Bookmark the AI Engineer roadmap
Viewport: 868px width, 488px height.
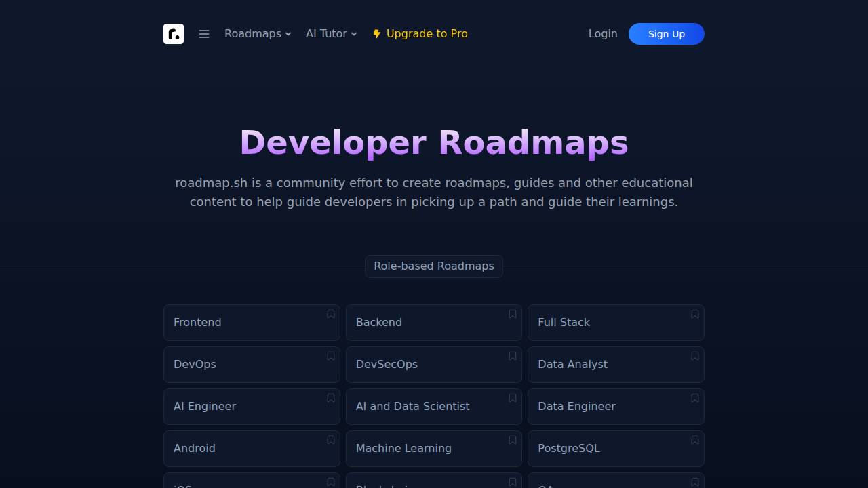pos(330,398)
